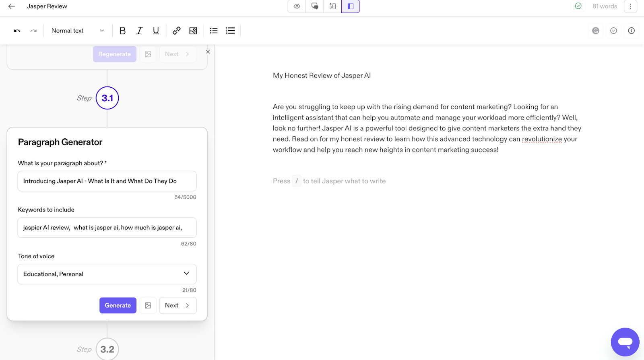The width and height of the screenshot is (644, 360).
Task: Close the workflow side panel with X
Action: pyautogui.click(x=208, y=51)
